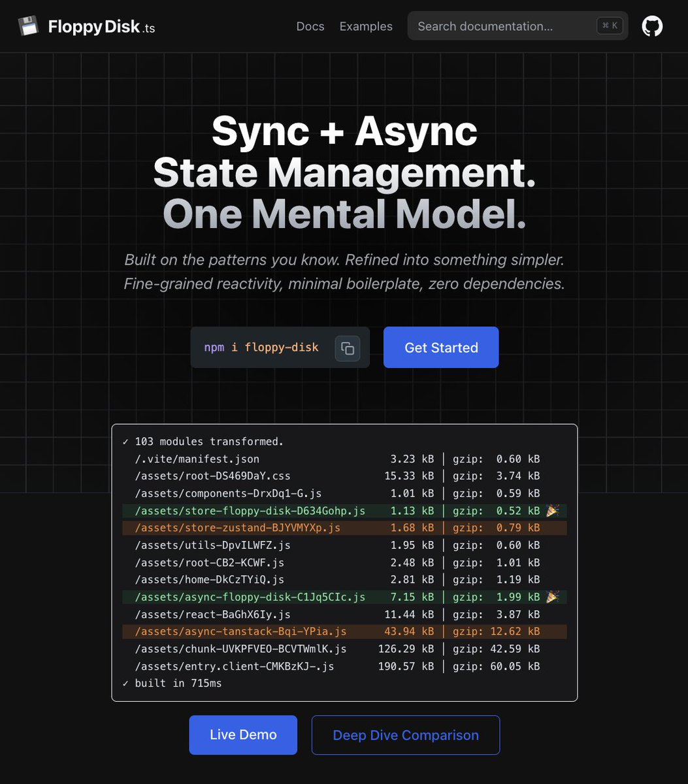
Task: Select the async-floppy-disk-C1Jq5CIc.js line
Action: (x=344, y=597)
